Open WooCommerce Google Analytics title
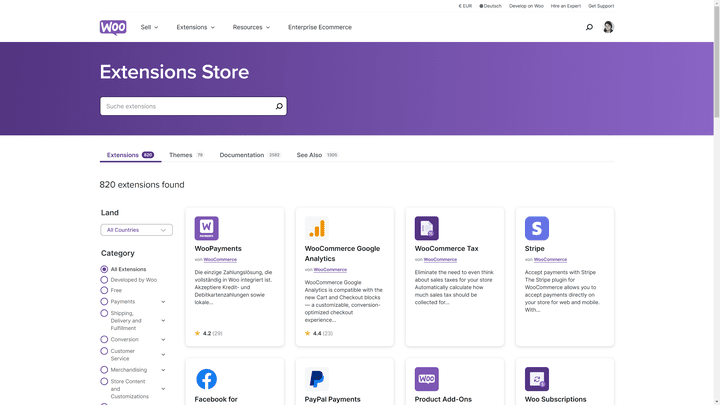Image resolution: width=720 pixels, height=405 pixels. [x=343, y=253]
